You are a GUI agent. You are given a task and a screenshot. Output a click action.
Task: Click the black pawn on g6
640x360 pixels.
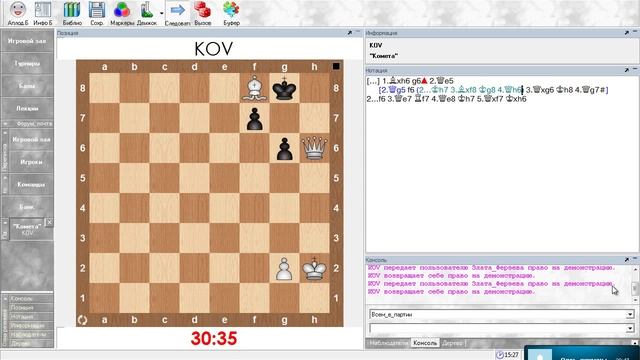tap(284, 148)
